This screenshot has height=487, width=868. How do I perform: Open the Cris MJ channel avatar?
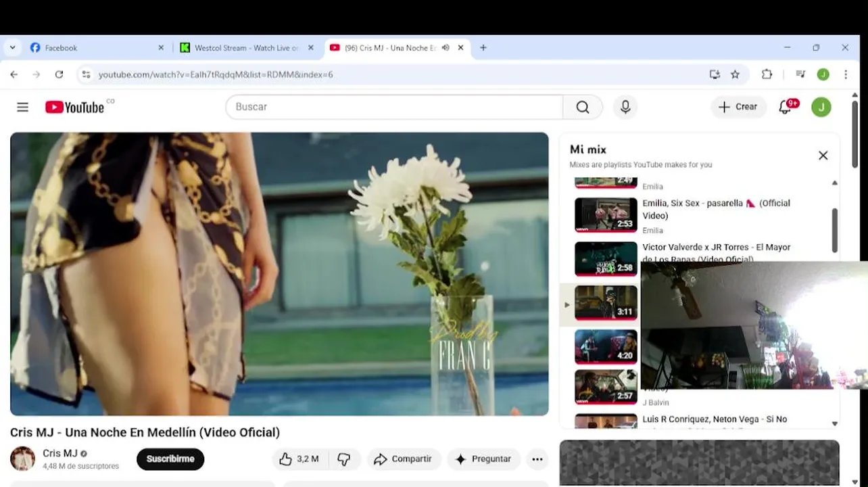pyautogui.click(x=22, y=459)
